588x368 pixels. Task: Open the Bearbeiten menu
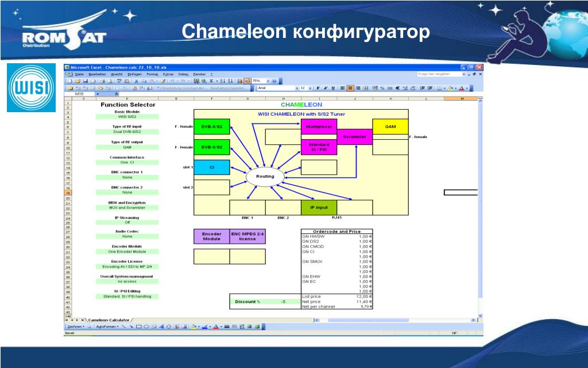pos(97,74)
